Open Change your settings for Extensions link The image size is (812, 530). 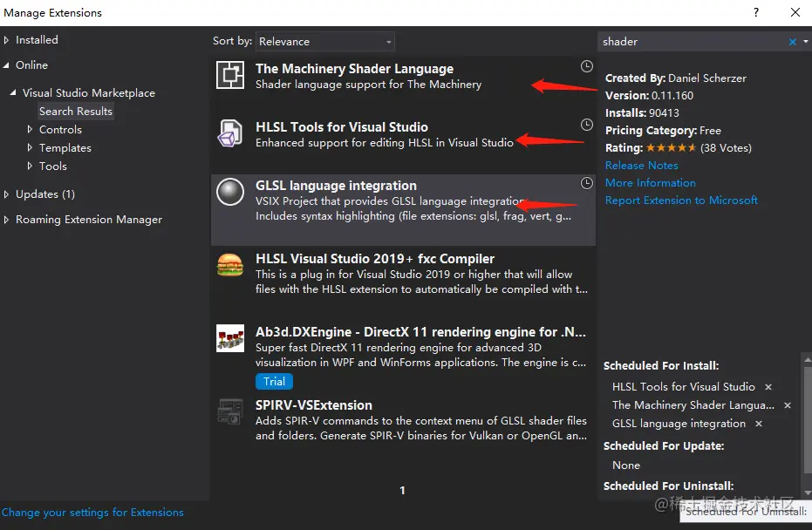click(92, 513)
